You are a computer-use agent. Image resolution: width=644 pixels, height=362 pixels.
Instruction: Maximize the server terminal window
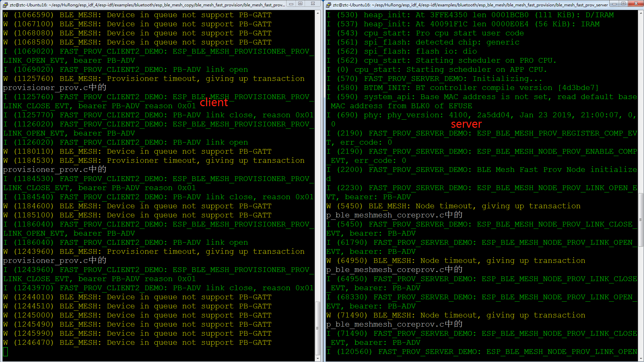click(x=623, y=4)
